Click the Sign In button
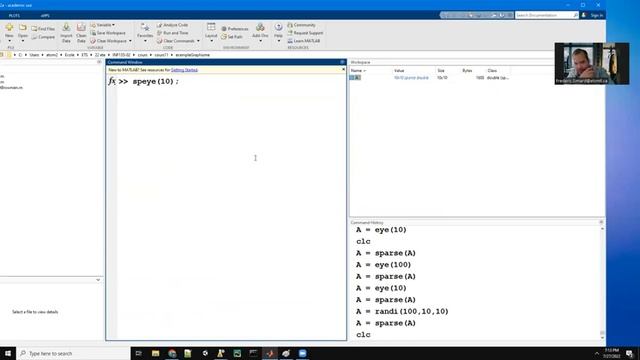640x360 pixels. pos(596,16)
